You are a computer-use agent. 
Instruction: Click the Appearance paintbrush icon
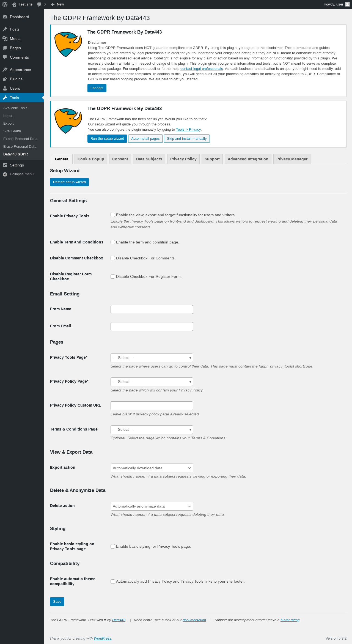tap(5, 70)
